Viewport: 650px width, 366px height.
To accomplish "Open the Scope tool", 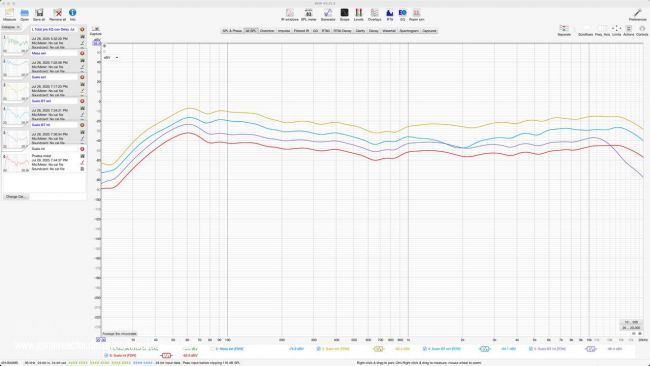I will 344,15.
